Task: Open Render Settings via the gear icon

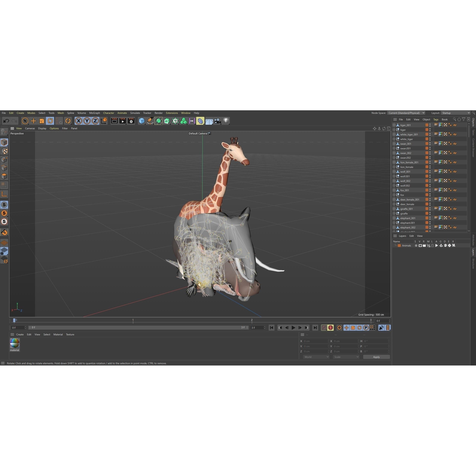Action: pyautogui.click(x=131, y=121)
